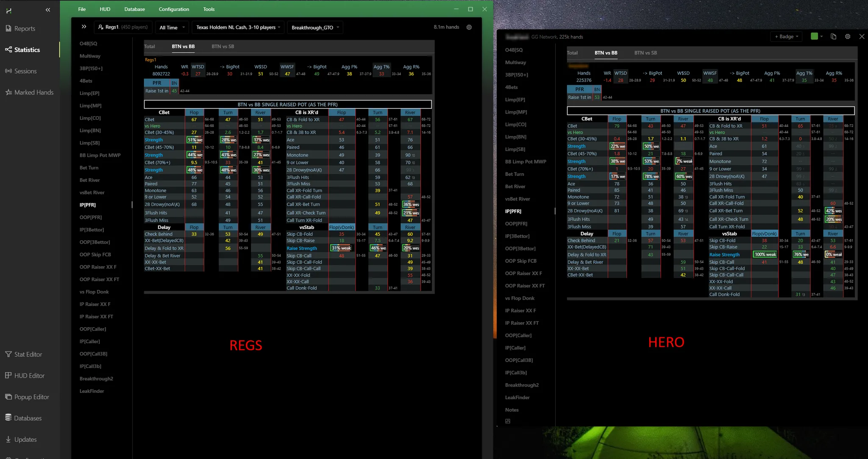Open the + Badge dropdown
This screenshot has width=868, height=459.
point(786,36)
